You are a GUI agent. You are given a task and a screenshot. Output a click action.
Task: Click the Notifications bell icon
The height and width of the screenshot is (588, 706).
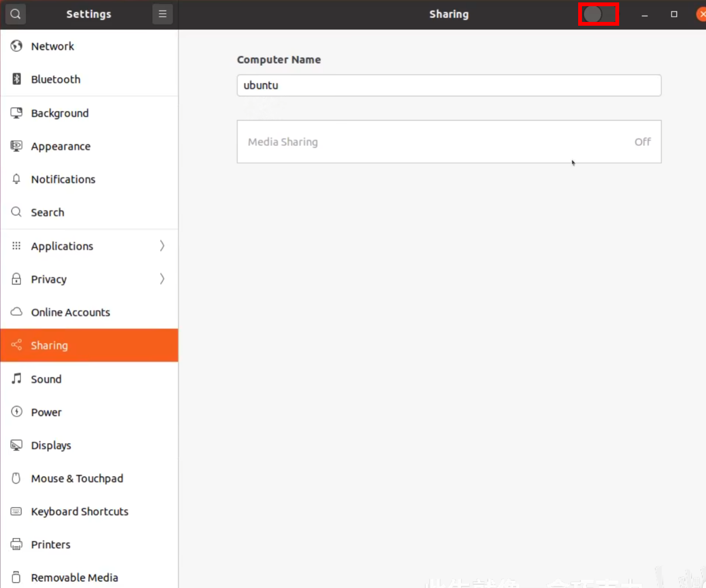[x=17, y=179]
